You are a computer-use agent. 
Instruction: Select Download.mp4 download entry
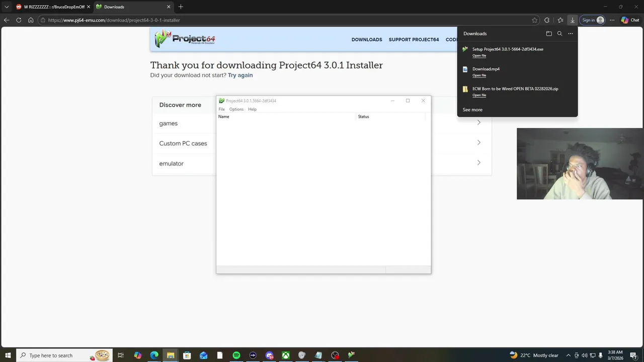click(517, 71)
